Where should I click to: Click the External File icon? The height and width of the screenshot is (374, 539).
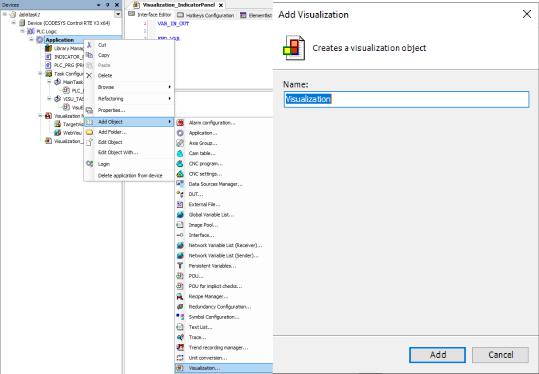coord(180,205)
